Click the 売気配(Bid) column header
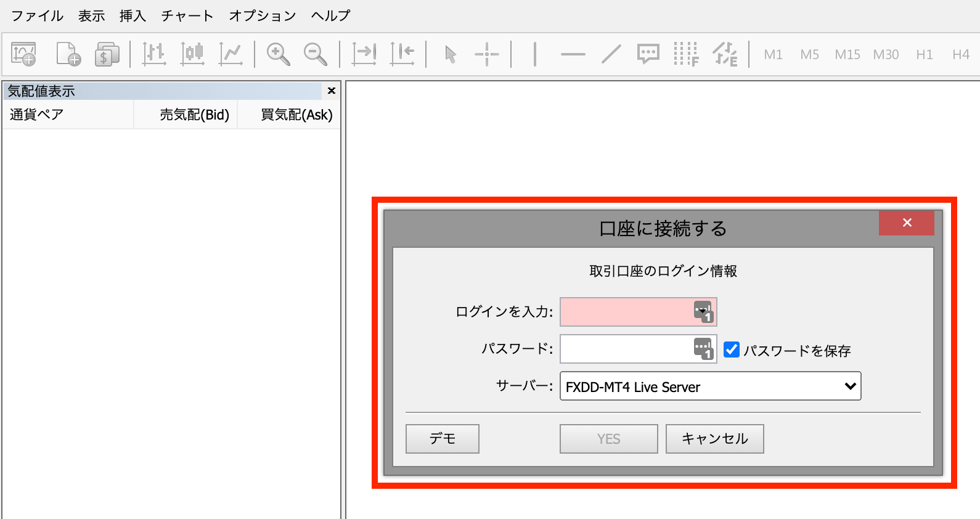Viewport: 980px width, 519px height. click(x=186, y=115)
